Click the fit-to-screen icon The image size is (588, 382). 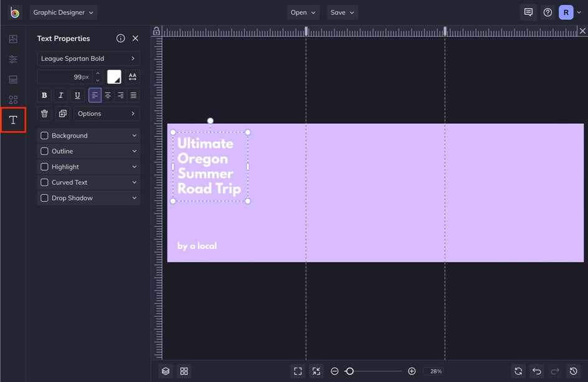(298, 371)
